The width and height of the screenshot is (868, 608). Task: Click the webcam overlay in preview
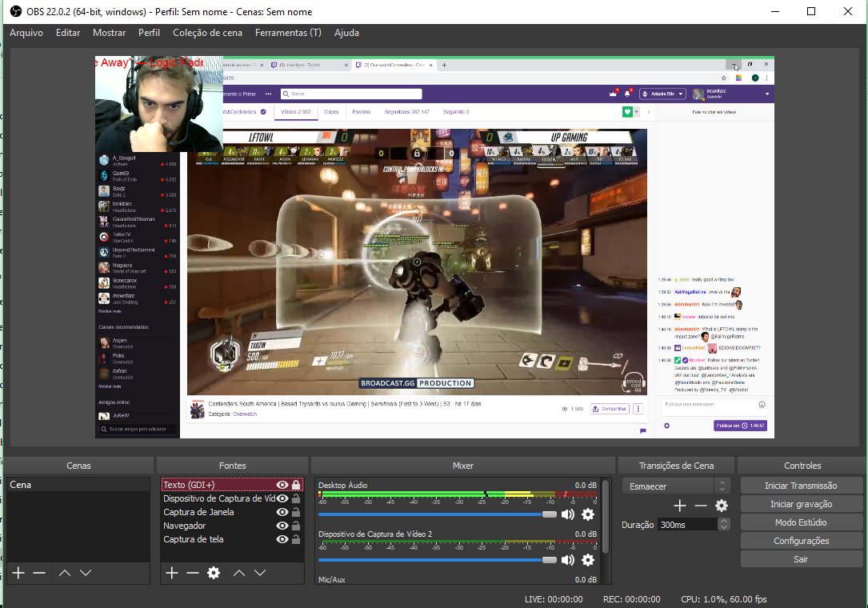pyautogui.click(x=159, y=103)
